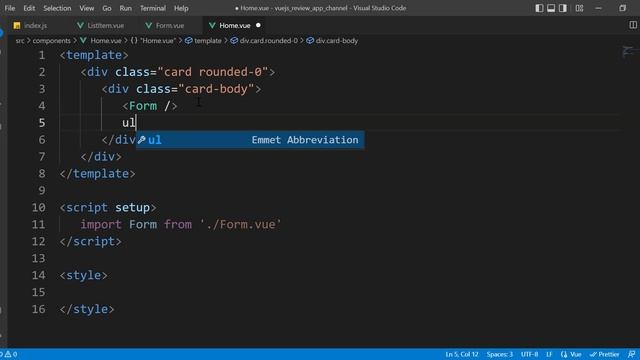Image resolution: width=640 pixels, height=360 pixels.
Task: Click the wrench icon in the suggestion
Action: click(142, 140)
